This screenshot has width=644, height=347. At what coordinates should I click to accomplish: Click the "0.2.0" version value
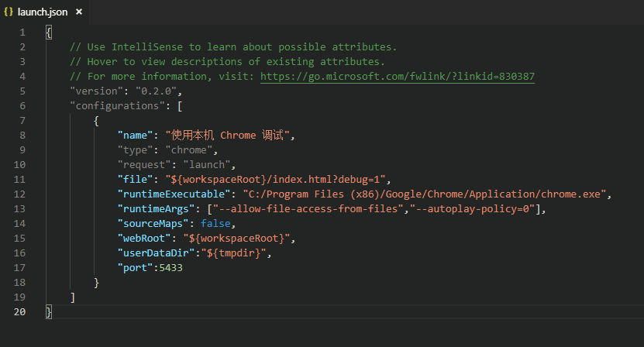(156, 91)
